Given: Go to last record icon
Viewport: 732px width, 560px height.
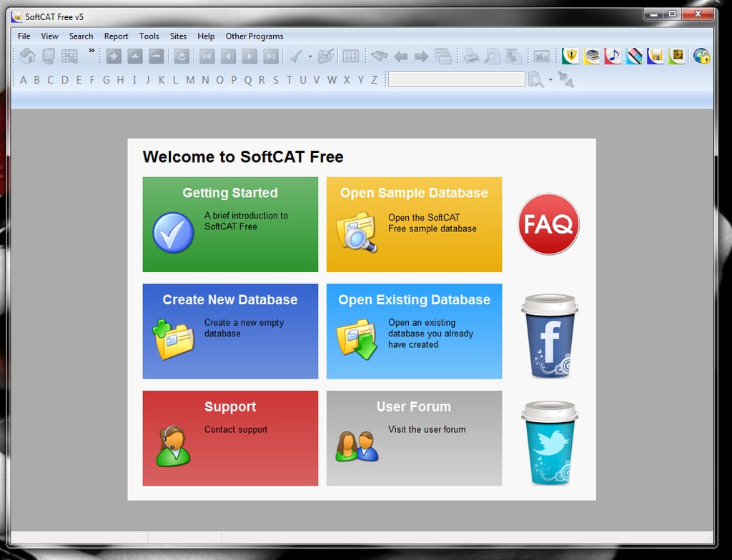Looking at the screenshot, I should pos(271,56).
